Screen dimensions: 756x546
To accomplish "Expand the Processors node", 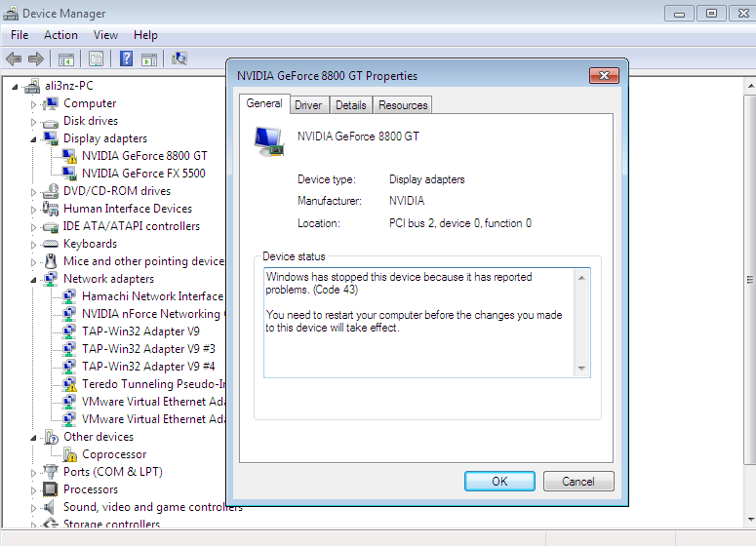I will [33, 490].
